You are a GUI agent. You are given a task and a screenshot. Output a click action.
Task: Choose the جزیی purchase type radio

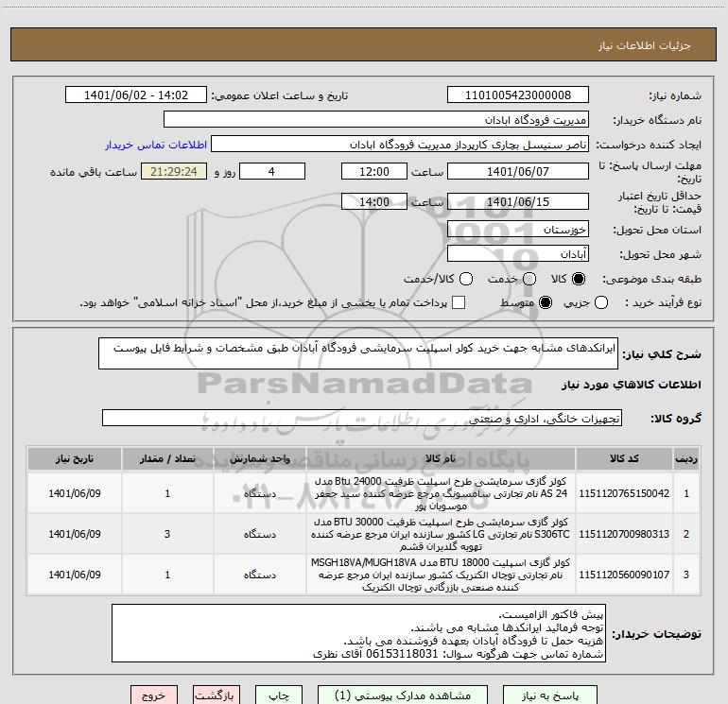601,302
